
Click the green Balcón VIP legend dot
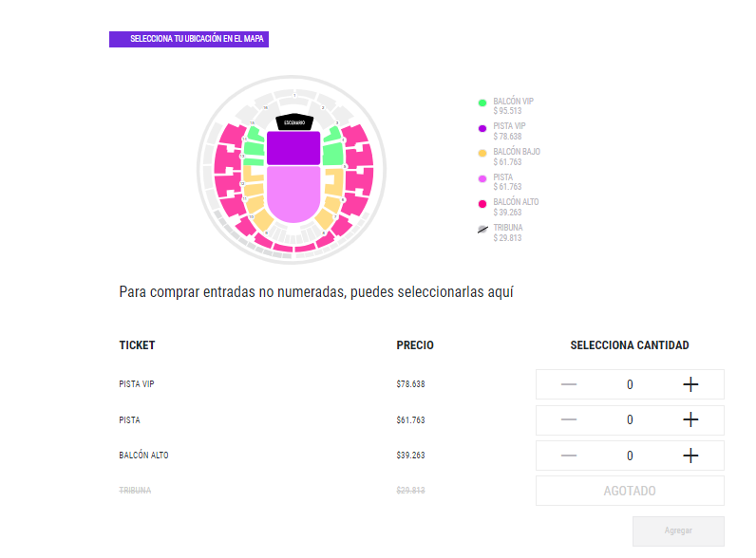482,102
